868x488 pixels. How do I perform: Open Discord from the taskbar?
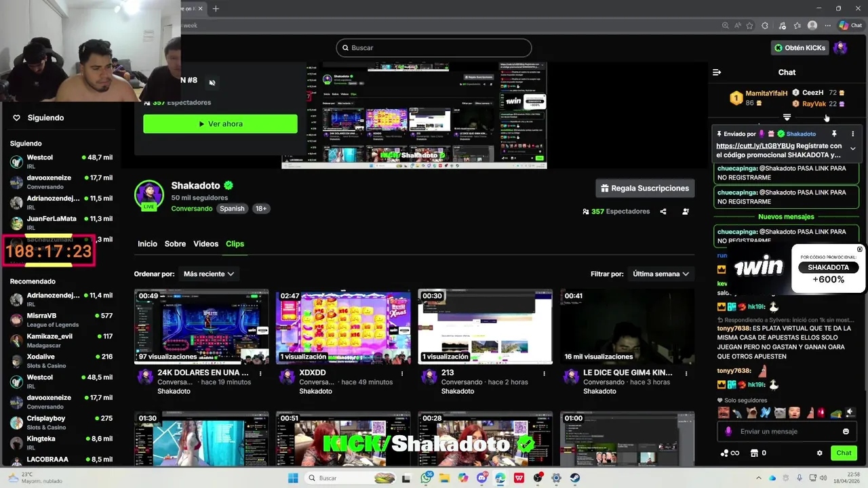[482, 478]
